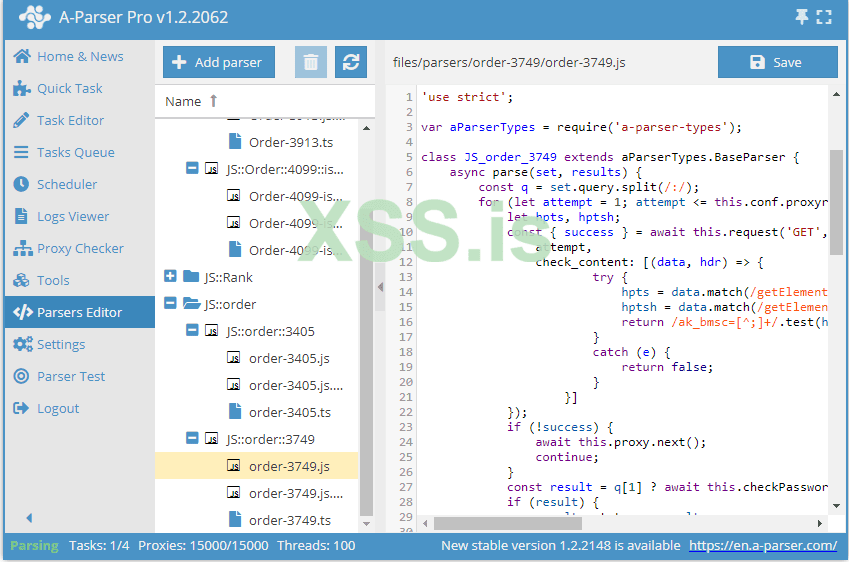Click JS icon next to JS::order::3749
The height and width of the screenshot is (562, 849).
tap(212, 439)
